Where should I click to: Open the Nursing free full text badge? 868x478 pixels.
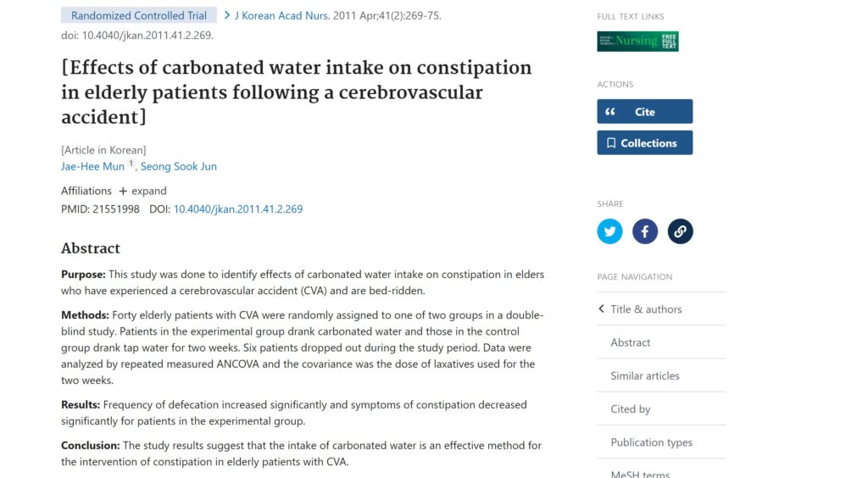click(637, 41)
